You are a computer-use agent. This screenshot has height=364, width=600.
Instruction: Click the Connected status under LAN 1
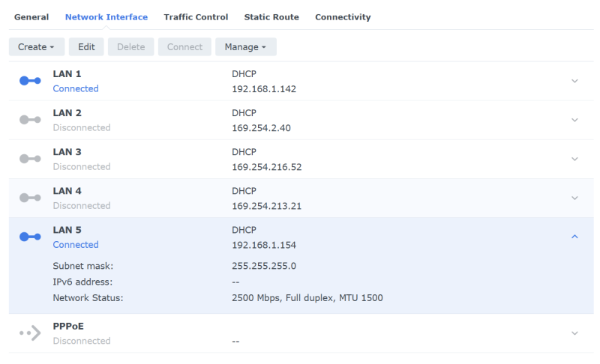pos(76,88)
